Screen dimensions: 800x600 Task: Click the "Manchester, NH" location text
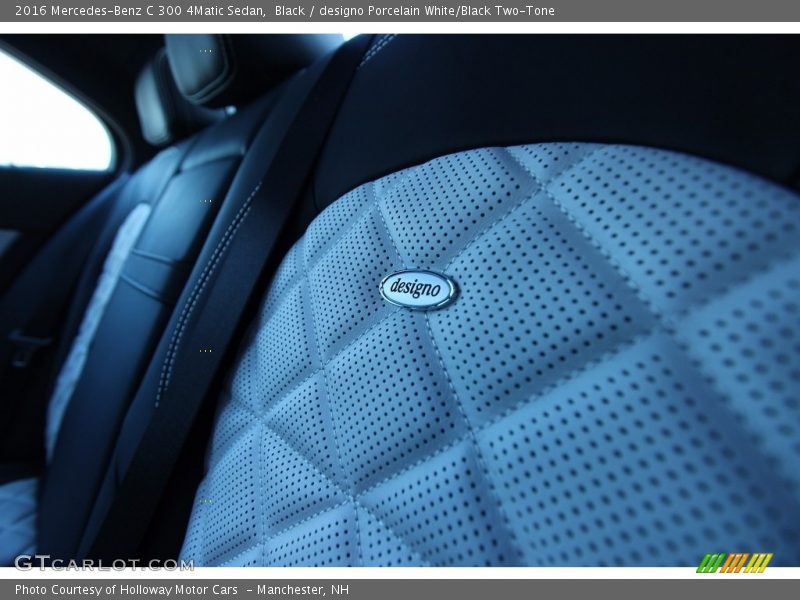pos(303,590)
